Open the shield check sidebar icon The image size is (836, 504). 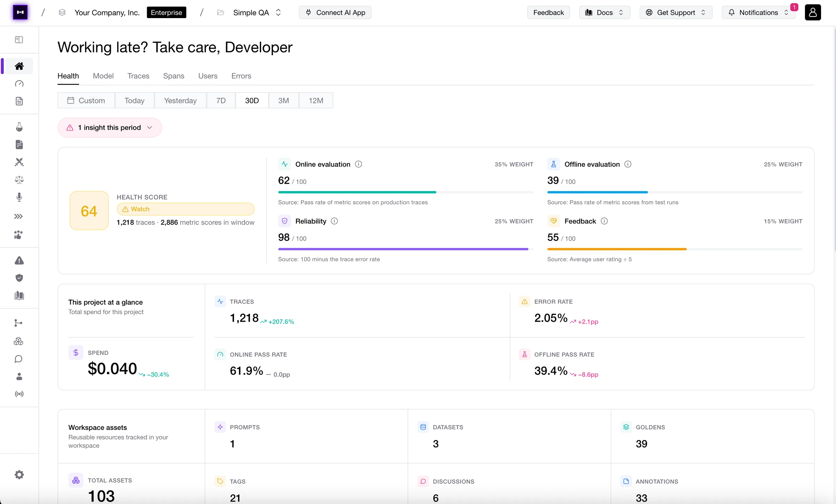[x=19, y=278]
